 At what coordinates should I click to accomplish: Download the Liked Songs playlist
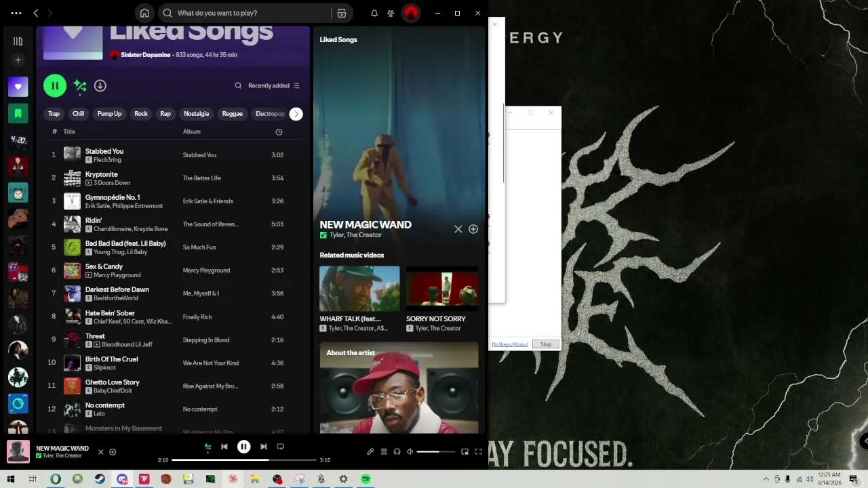coord(100,85)
